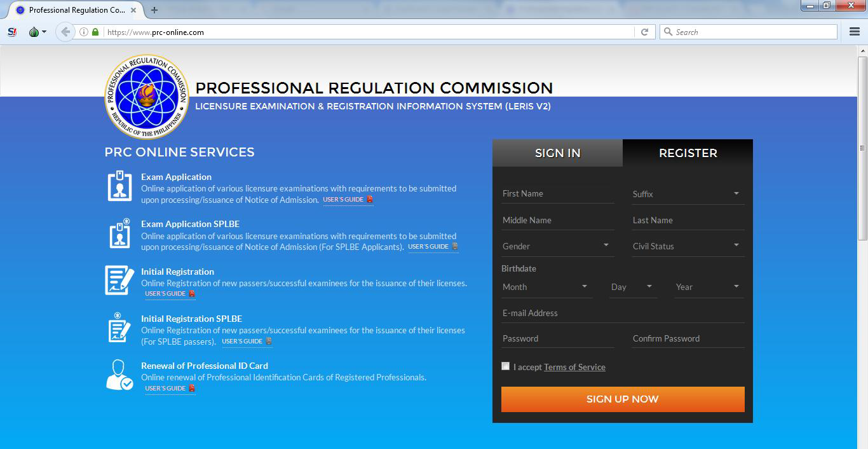868x449 pixels.
Task: Select the Renewal of Professional ID Card icon
Action: tap(119, 375)
